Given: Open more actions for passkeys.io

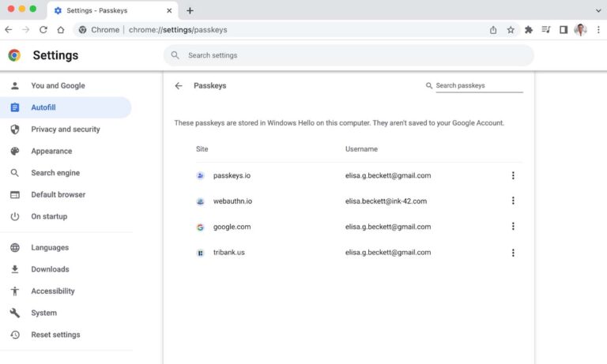Looking at the screenshot, I should tap(513, 175).
